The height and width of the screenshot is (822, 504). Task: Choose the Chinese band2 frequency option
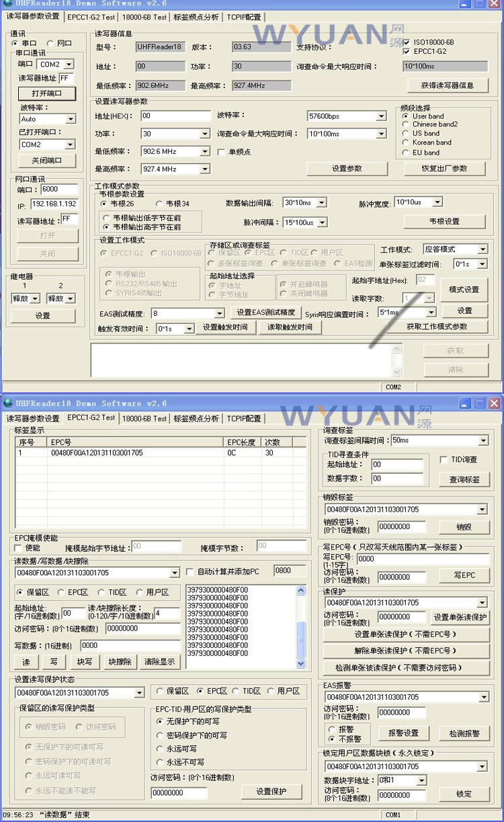click(406, 124)
